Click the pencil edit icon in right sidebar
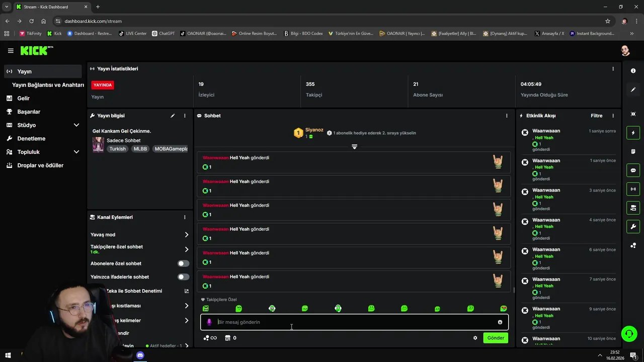This screenshot has width=644, height=362. (x=633, y=89)
